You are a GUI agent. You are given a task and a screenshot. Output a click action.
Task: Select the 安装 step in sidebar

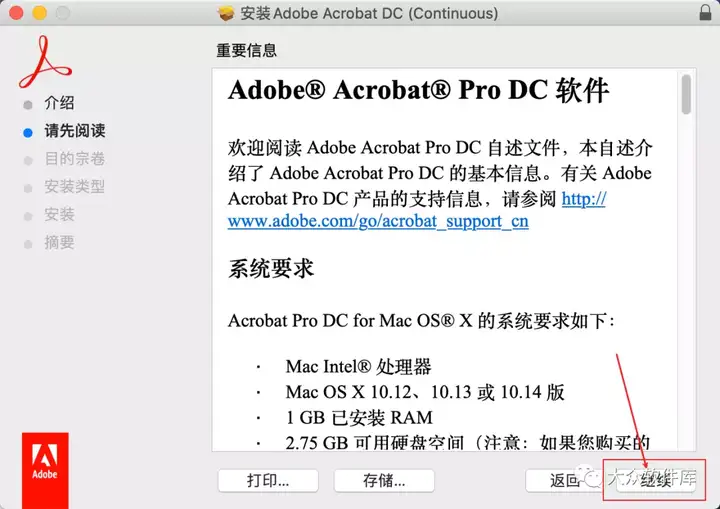59,215
